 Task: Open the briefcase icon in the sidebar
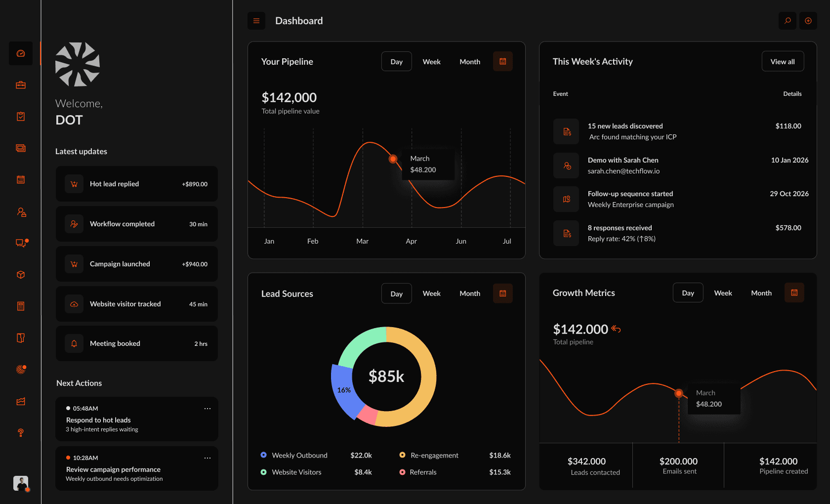(20, 84)
